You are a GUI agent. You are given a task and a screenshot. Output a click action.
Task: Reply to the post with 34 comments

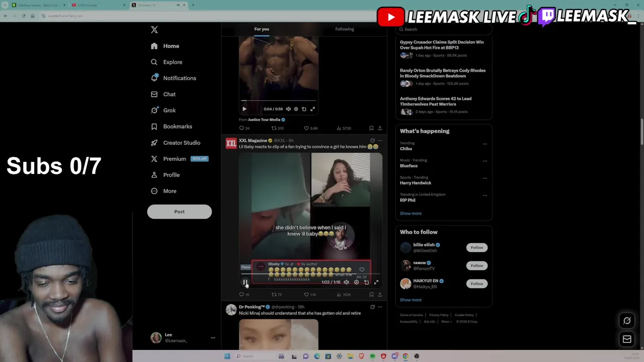245,128
